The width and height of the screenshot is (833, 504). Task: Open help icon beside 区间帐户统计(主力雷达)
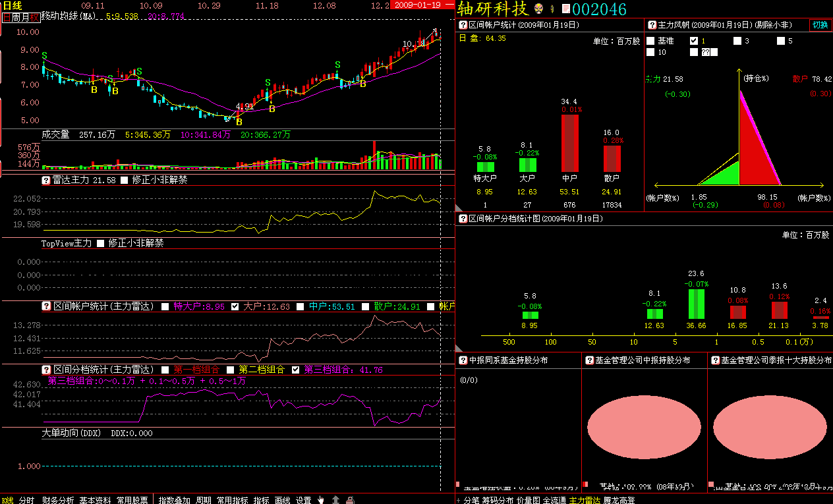tap(46, 306)
